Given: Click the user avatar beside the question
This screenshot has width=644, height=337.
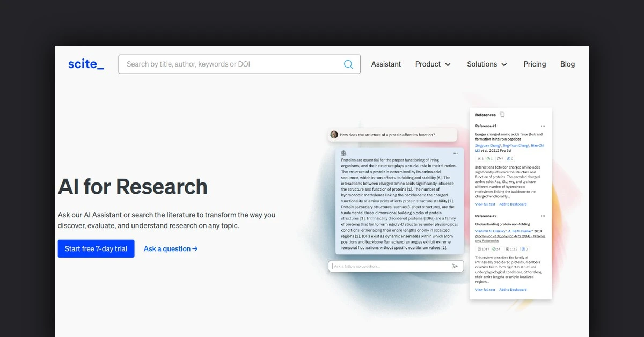Looking at the screenshot, I should click(x=334, y=135).
